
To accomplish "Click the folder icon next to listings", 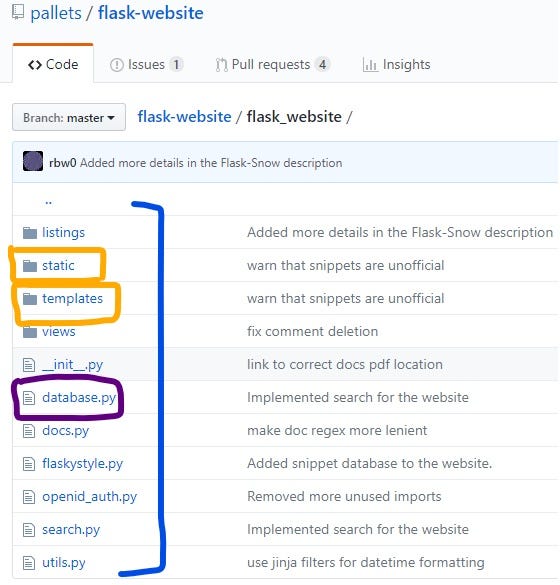I will pyautogui.click(x=30, y=233).
